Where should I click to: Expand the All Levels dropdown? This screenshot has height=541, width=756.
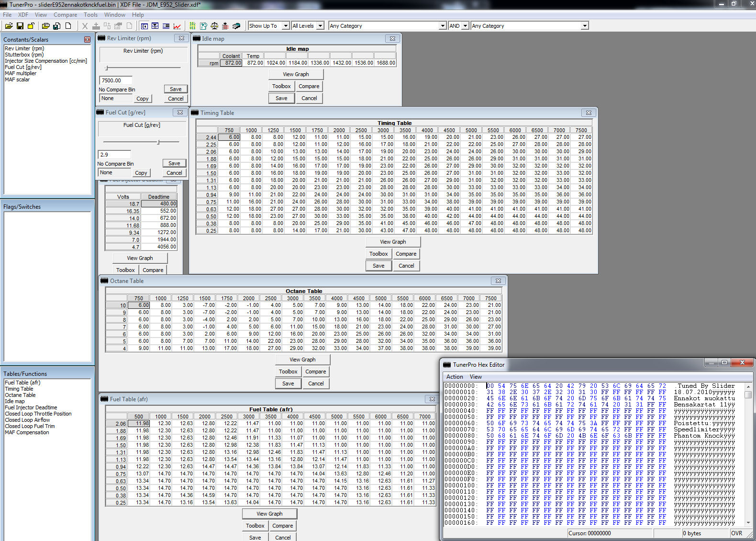[320, 26]
